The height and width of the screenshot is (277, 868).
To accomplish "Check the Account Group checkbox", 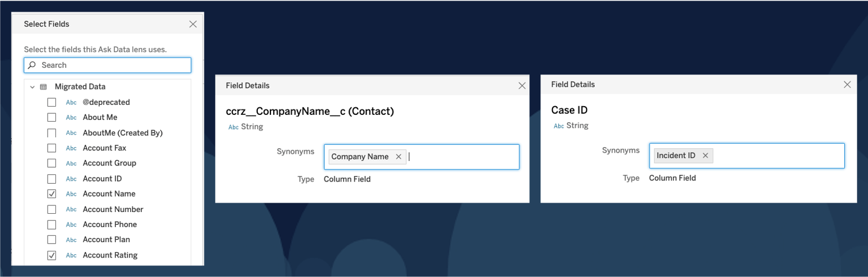I will (x=52, y=163).
